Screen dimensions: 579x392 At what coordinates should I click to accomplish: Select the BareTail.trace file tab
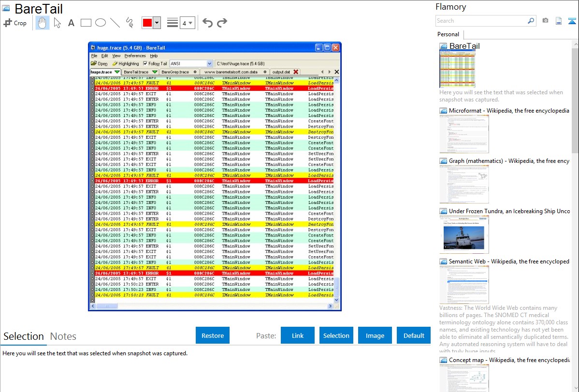click(140, 72)
